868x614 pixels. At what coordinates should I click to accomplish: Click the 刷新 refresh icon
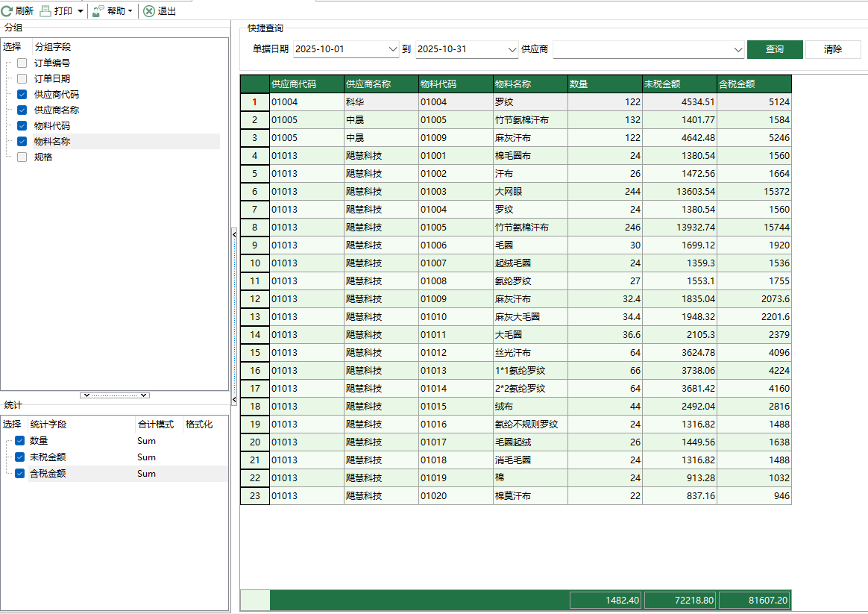(7, 11)
